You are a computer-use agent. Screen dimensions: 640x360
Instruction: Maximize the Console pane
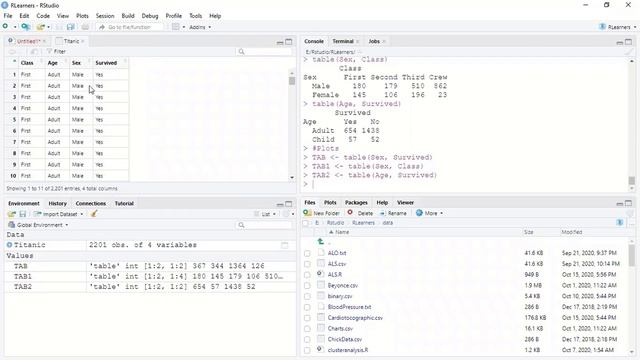coord(629,42)
